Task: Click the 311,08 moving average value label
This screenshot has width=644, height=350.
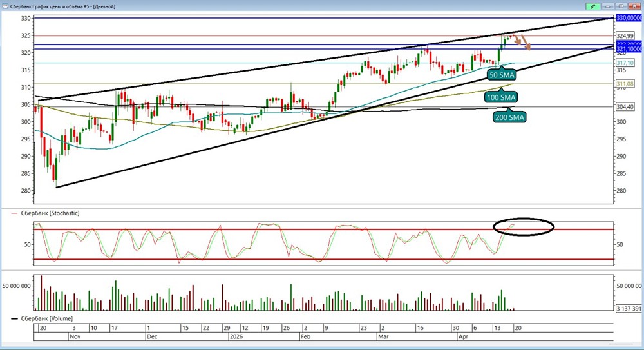Action: 625,84
